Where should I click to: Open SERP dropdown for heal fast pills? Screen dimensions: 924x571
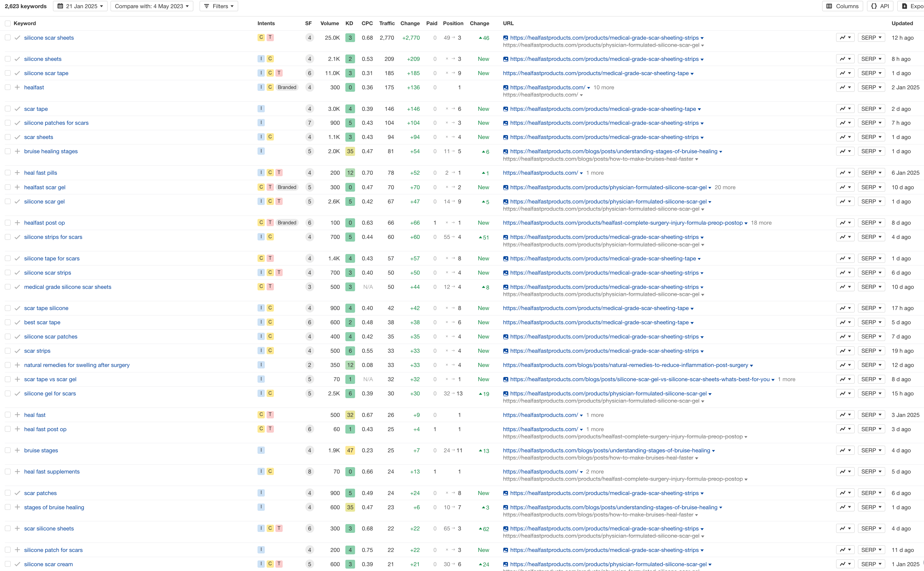(x=871, y=173)
